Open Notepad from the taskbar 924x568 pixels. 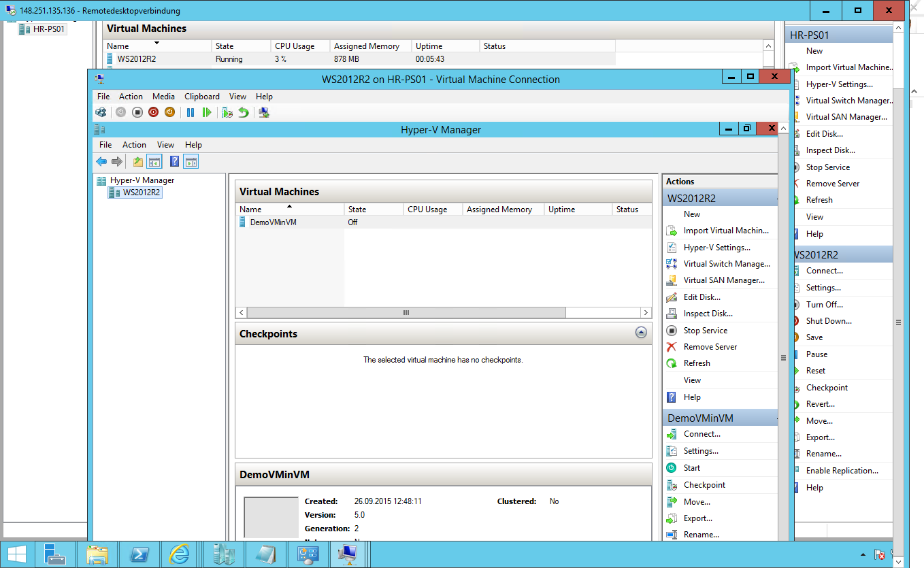click(x=266, y=554)
